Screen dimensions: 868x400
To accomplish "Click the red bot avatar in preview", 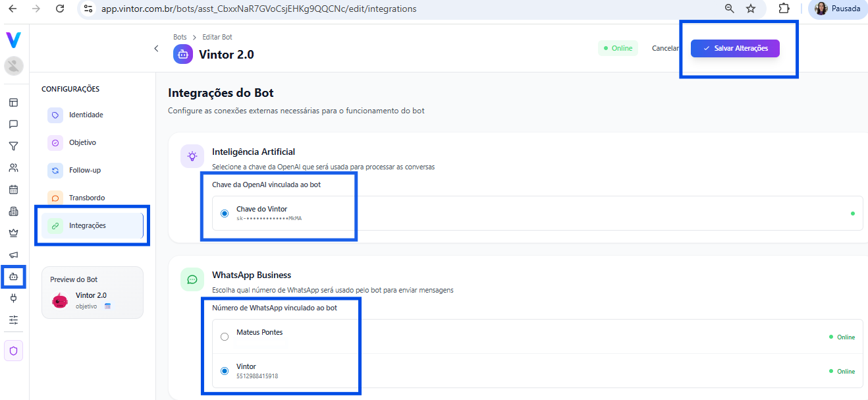I will [x=60, y=300].
